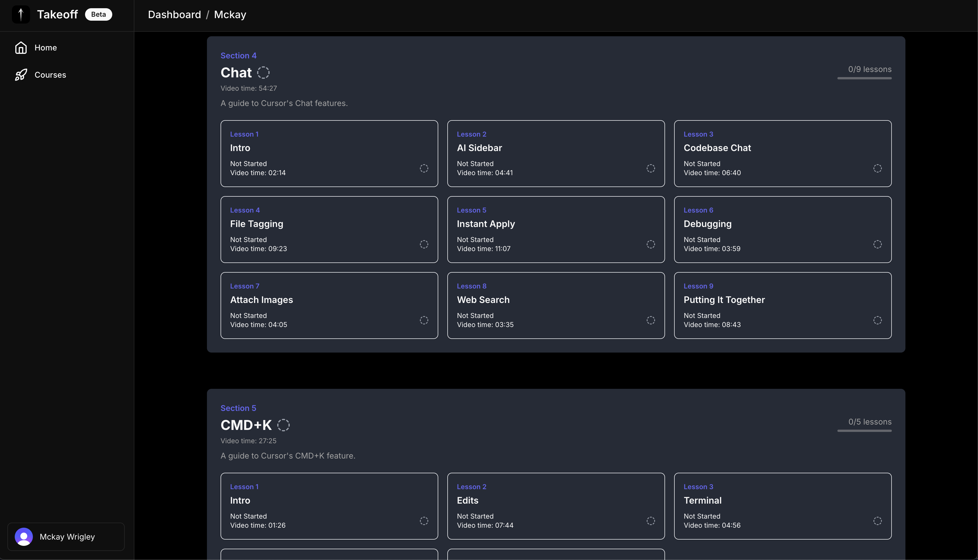Click 'Video time: 07:44' on Edits lesson
This screenshot has width=978, height=560.
click(485, 525)
